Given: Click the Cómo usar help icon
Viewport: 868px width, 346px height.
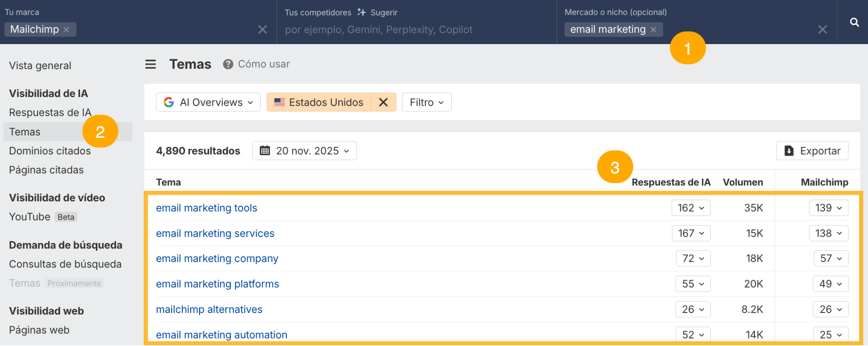Looking at the screenshot, I should pos(228,64).
